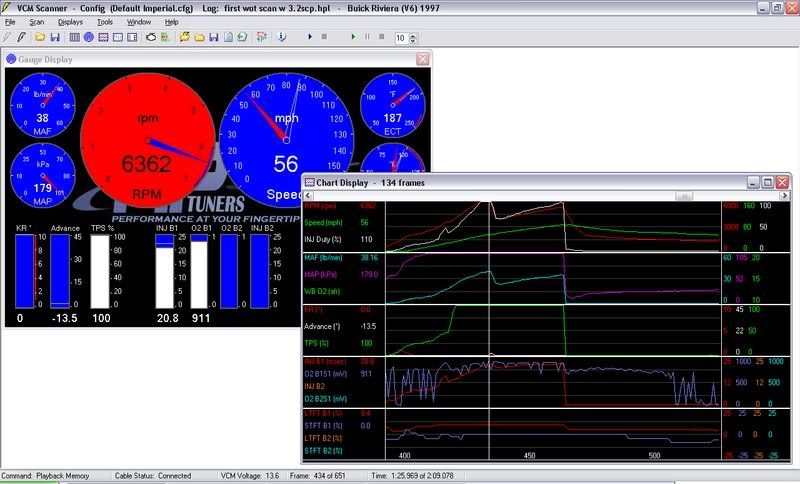Viewport: 800px width, 484px height.
Task: Open the File menu
Action: point(10,22)
